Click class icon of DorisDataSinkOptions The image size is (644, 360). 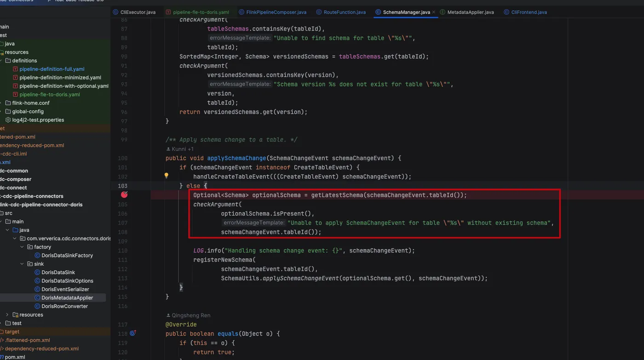tap(37, 280)
